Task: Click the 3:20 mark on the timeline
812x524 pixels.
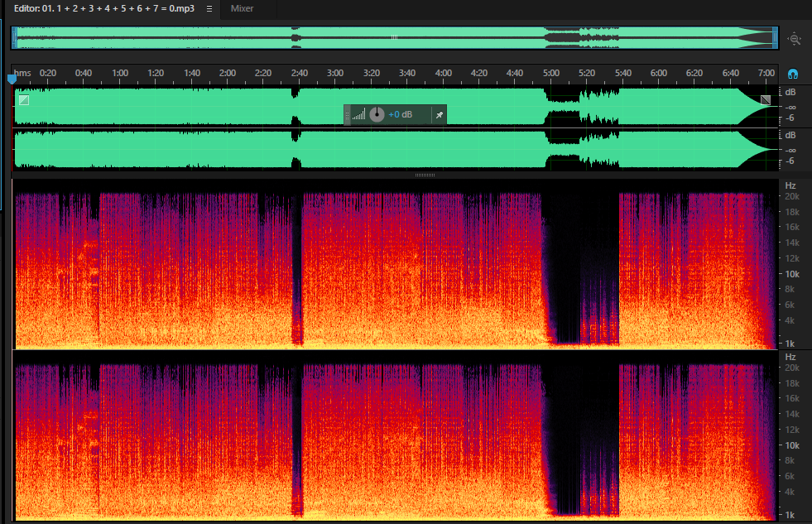Action: pyautogui.click(x=372, y=73)
